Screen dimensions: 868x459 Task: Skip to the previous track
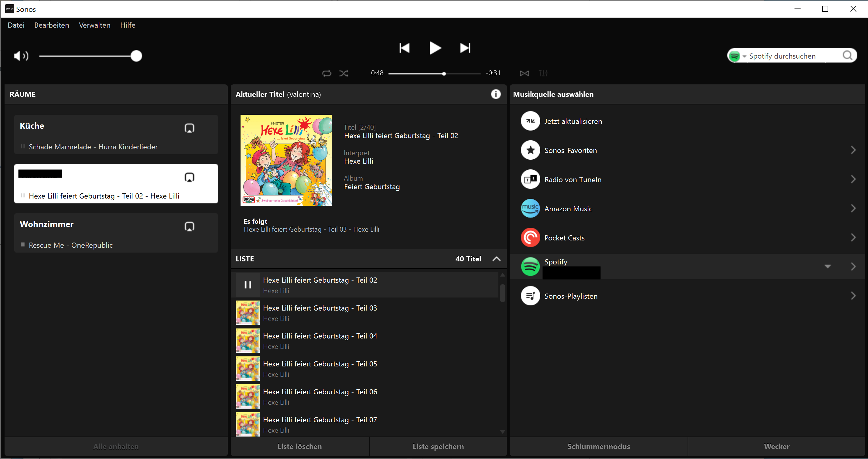tap(404, 48)
